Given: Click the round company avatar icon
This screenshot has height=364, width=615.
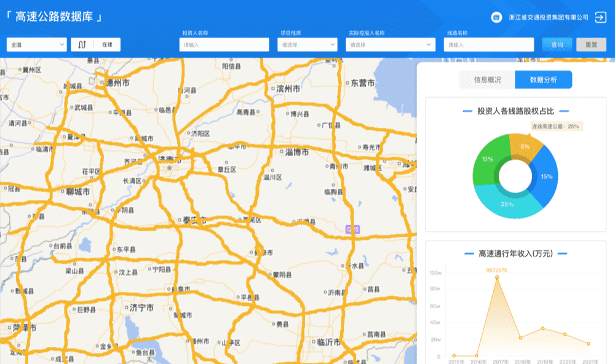Looking at the screenshot, I should pyautogui.click(x=496, y=18).
